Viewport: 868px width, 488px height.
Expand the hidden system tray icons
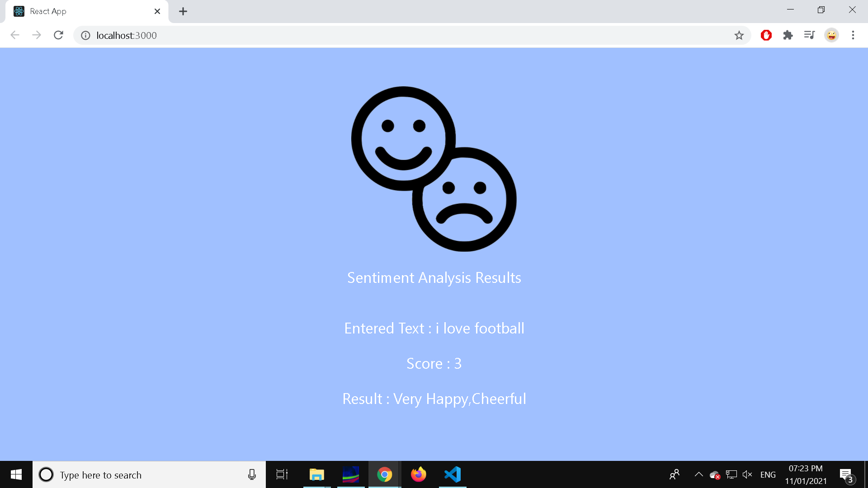pyautogui.click(x=698, y=474)
